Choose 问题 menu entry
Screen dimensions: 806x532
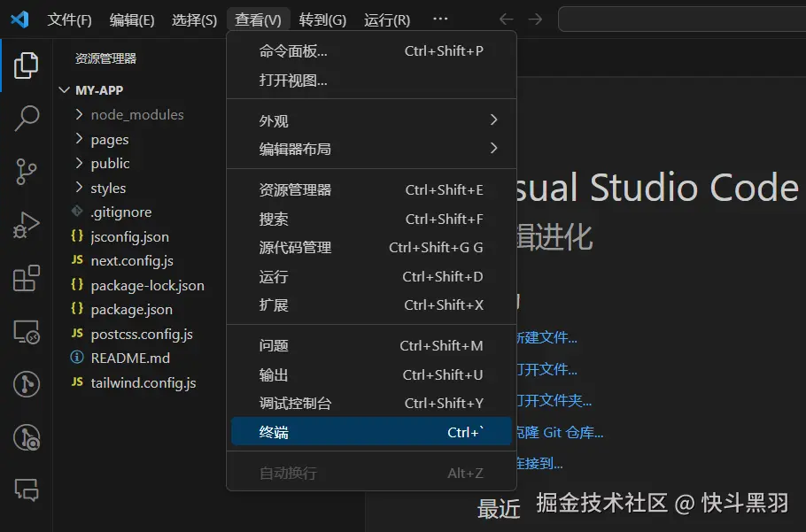click(371, 345)
